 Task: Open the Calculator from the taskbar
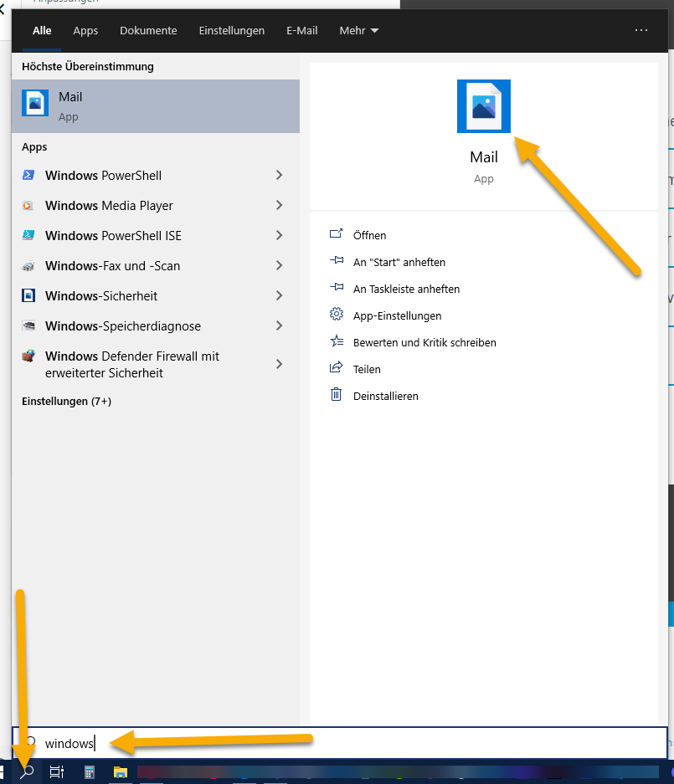click(x=89, y=772)
